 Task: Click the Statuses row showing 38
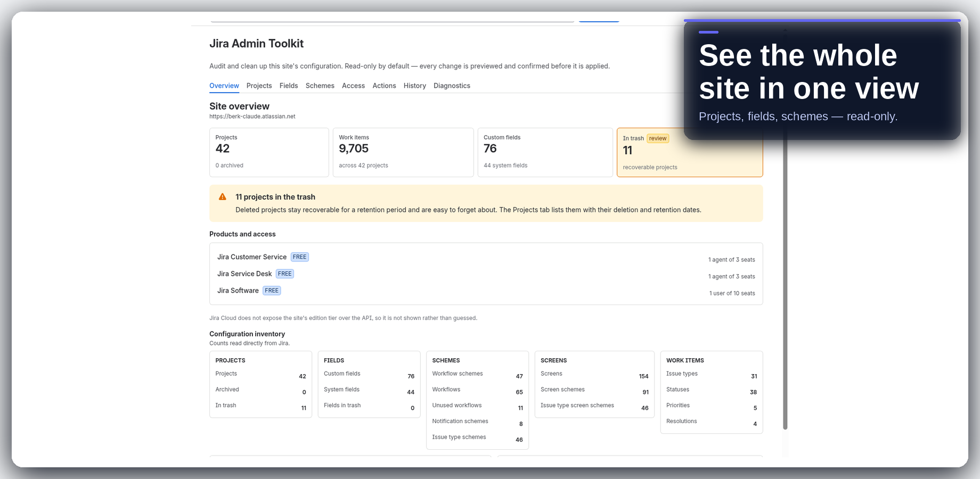tap(712, 391)
